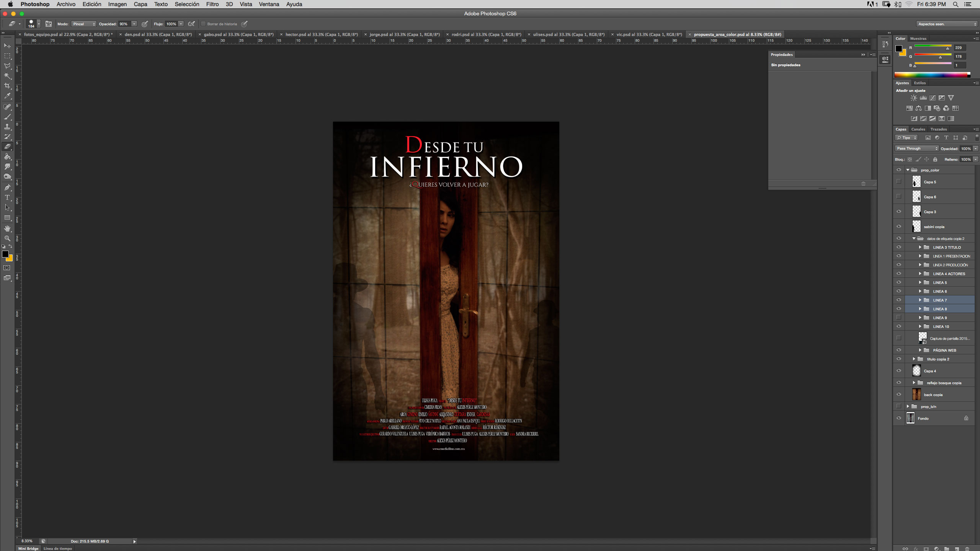Select the Crop tool
The width and height of the screenshot is (980, 551).
[7, 86]
